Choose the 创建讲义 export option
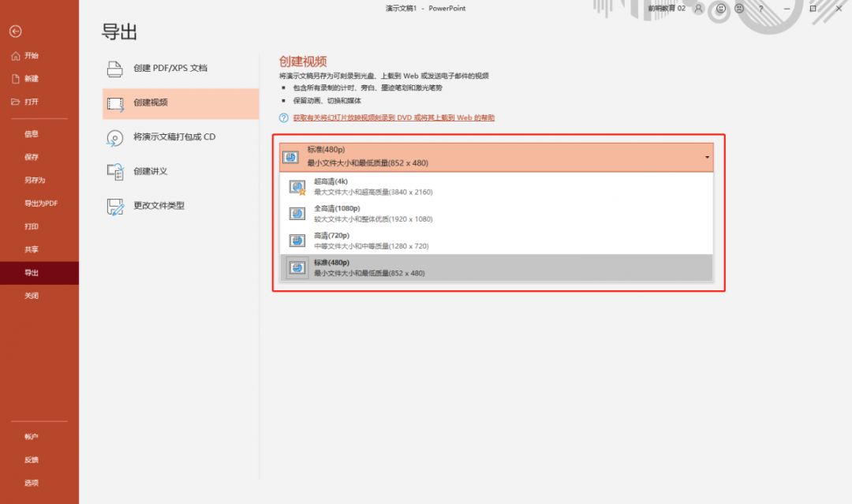The width and height of the screenshot is (852, 504). [x=181, y=172]
